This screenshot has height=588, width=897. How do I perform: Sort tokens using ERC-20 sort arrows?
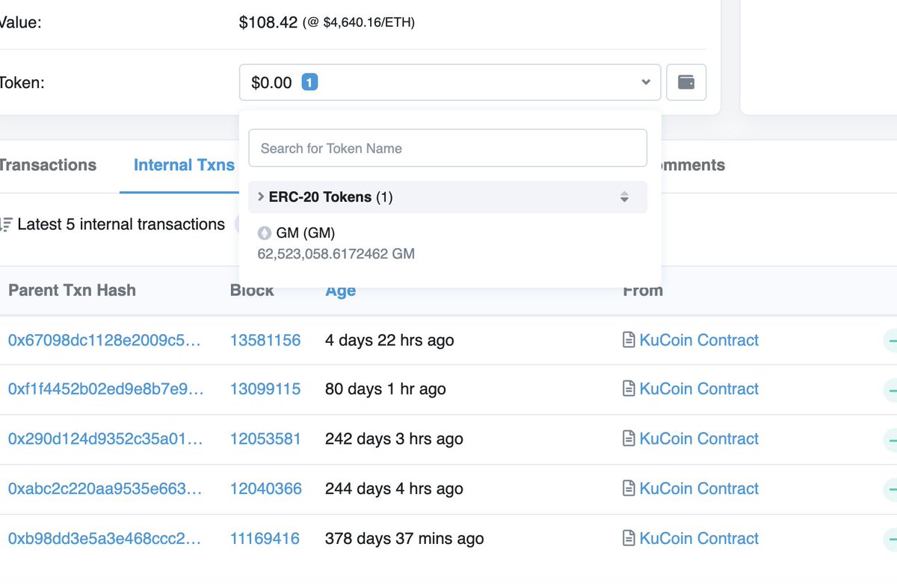(x=624, y=197)
